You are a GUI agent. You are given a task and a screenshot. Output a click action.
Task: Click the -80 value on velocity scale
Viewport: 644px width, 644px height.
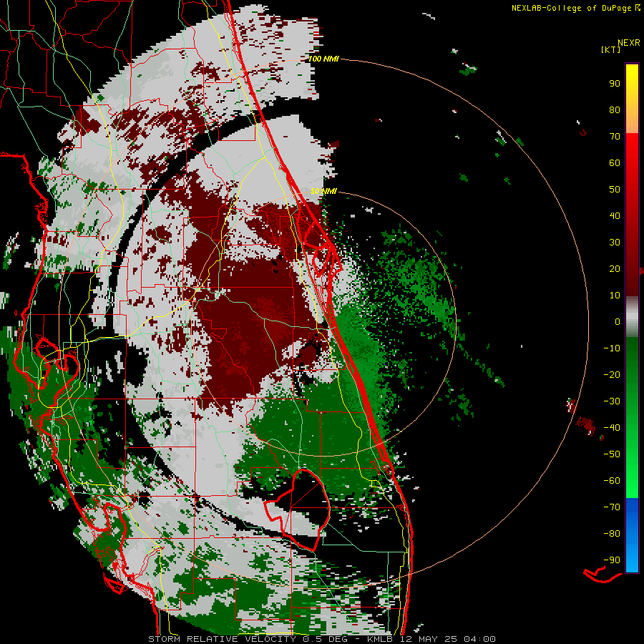(x=612, y=534)
